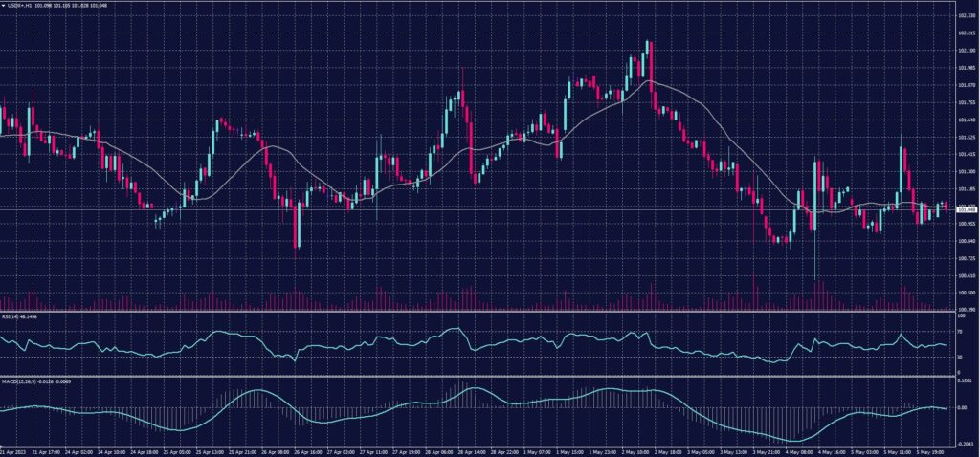Click the MACD 0.00 zero level label

(962, 407)
